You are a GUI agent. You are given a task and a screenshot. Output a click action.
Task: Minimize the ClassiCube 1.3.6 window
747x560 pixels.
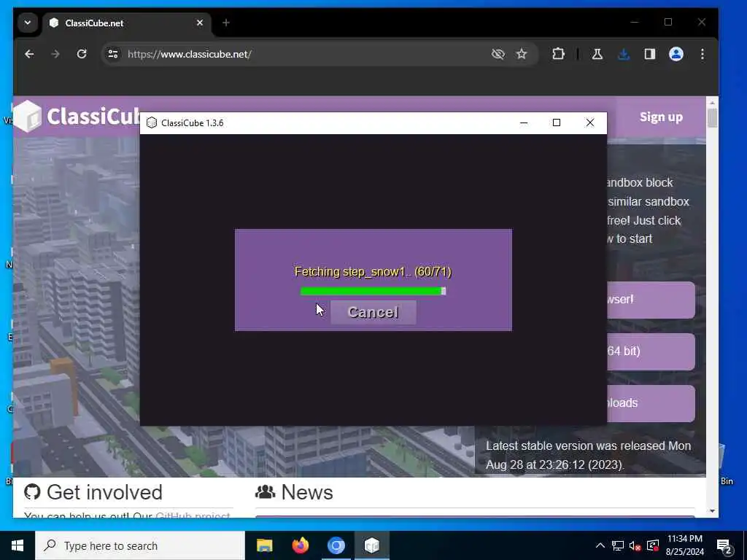[x=524, y=122]
